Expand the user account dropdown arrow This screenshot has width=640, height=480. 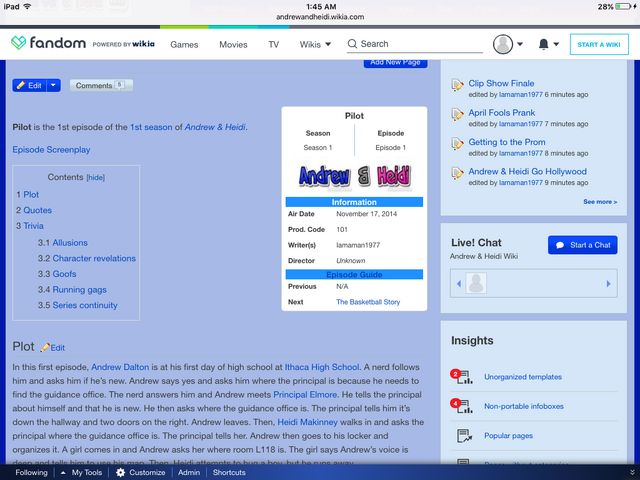[520, 44]
